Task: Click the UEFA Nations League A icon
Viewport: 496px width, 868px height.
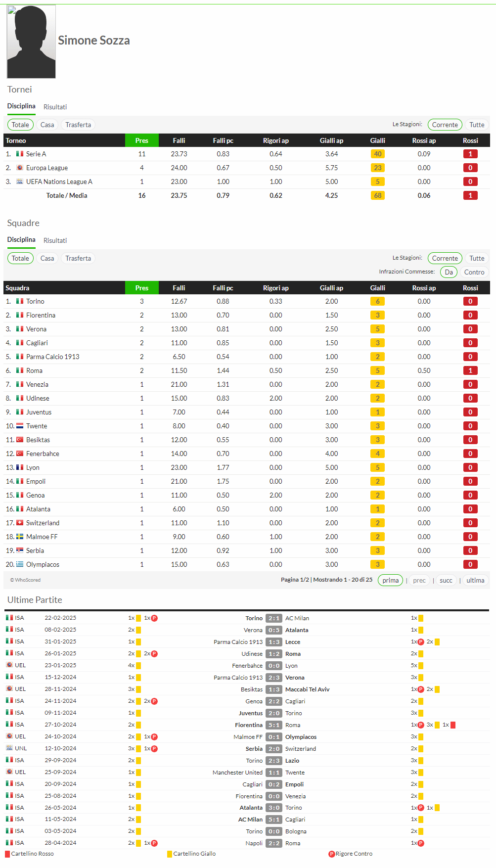Action: coord(20,182)
